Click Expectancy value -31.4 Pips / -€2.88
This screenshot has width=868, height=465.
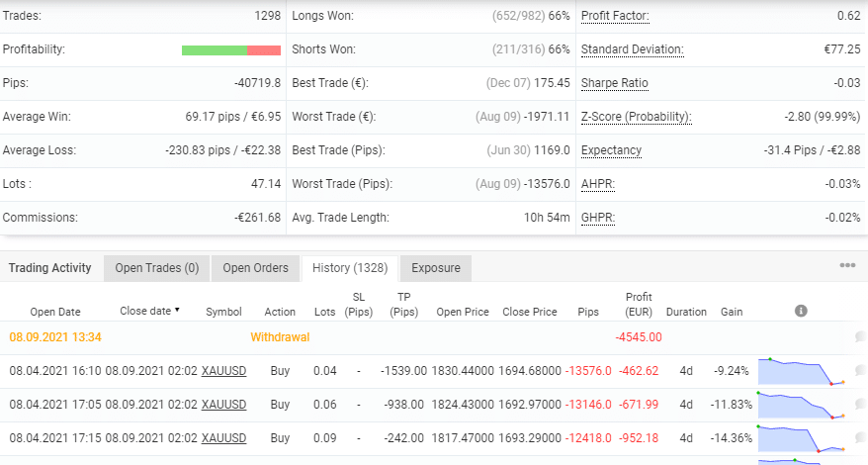coord(812,150)
